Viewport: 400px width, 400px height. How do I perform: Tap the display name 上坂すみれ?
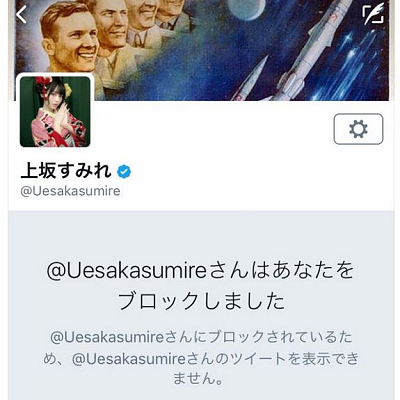tap(66, 171)
